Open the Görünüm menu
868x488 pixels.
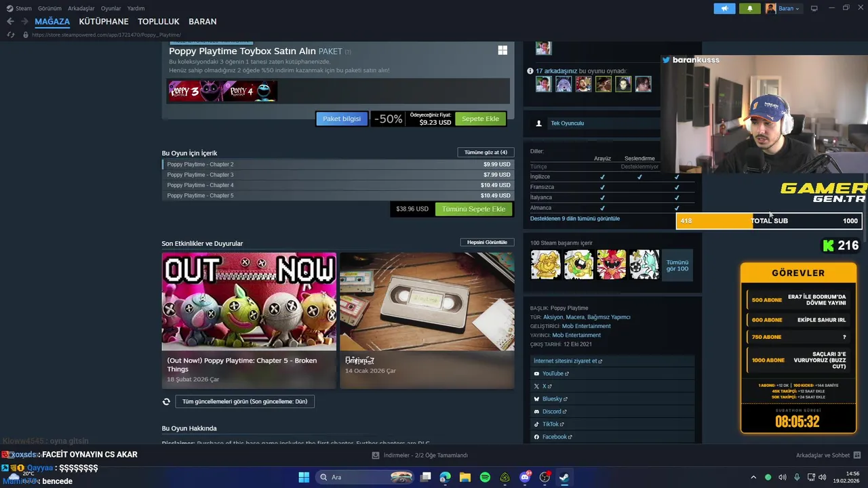tap(50, 9)
